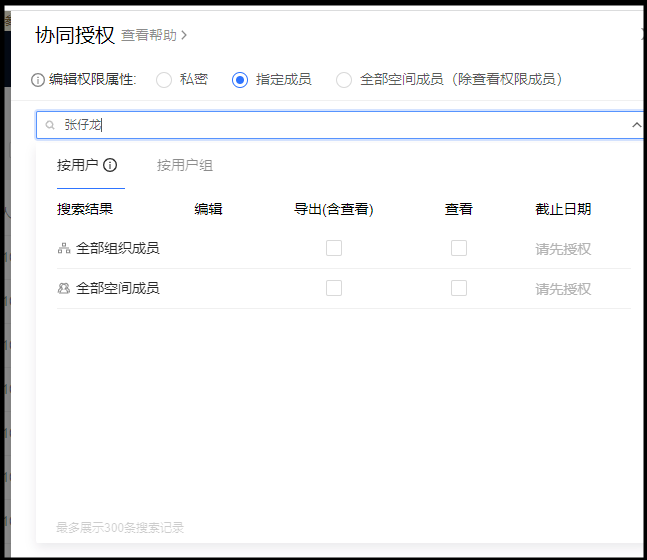Image resolution: width=647 pixels, height=560 pixels.
Task: Click the group icon beside 全部空间成员
Action: tap(64, 288)
